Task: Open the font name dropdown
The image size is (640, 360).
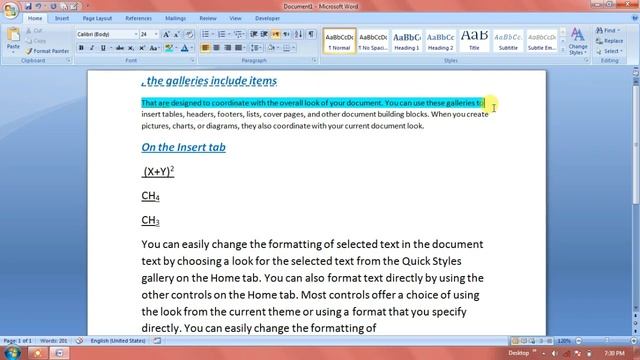Action: (x=136, y=35)
